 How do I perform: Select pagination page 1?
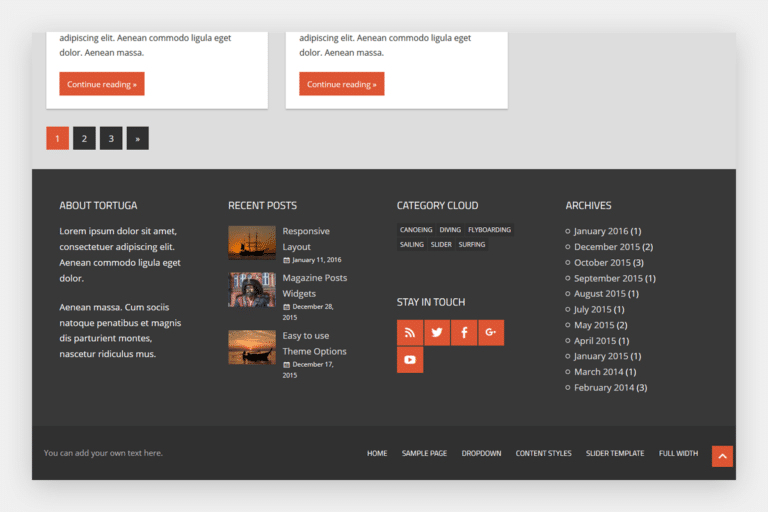click(57, 138)
